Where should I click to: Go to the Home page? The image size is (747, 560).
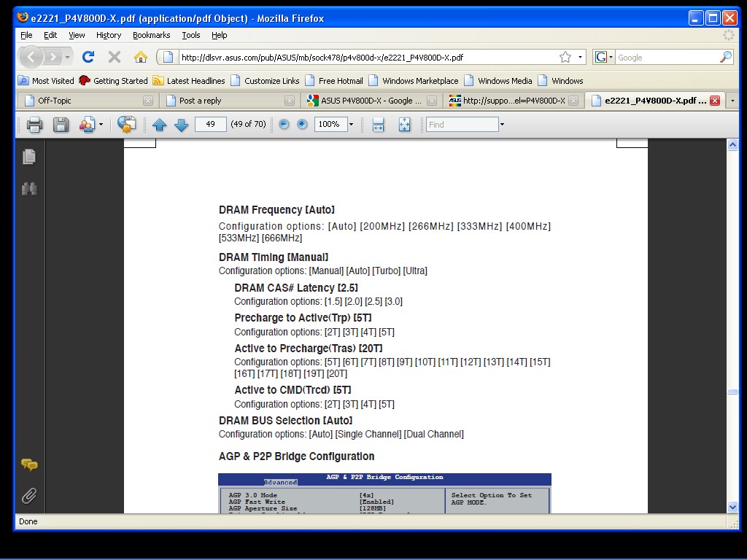point(141,57)
